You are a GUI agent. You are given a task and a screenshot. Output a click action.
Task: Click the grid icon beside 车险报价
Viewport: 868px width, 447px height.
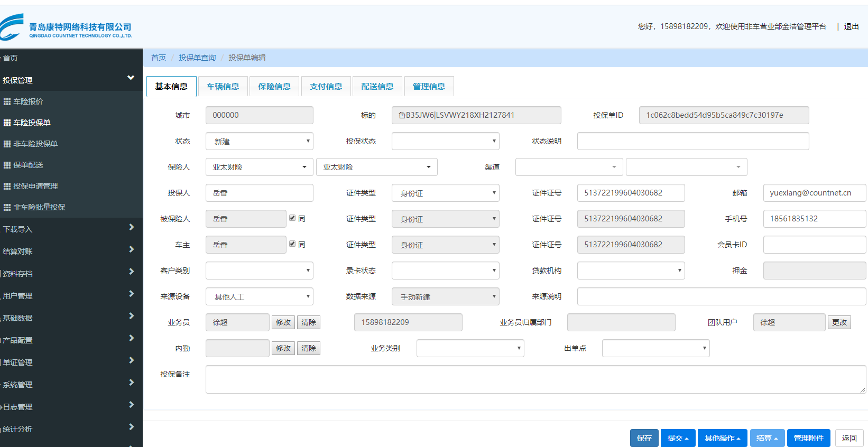(7, 101)
